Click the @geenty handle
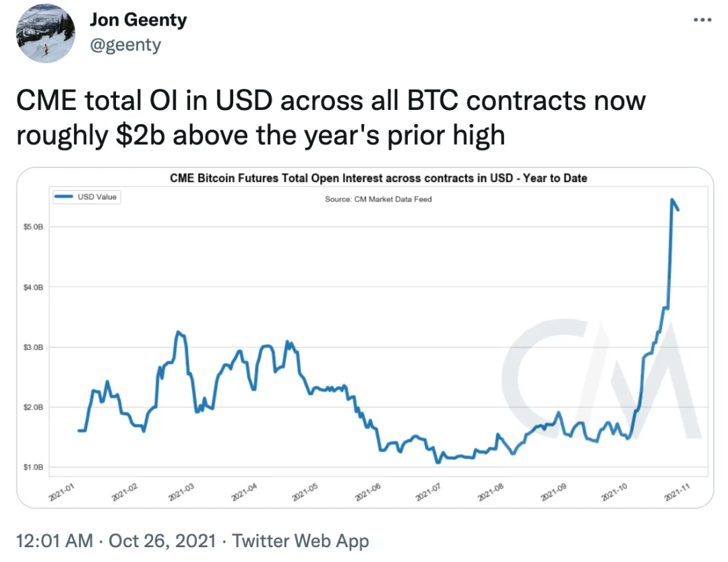 [x=125, y=45]
